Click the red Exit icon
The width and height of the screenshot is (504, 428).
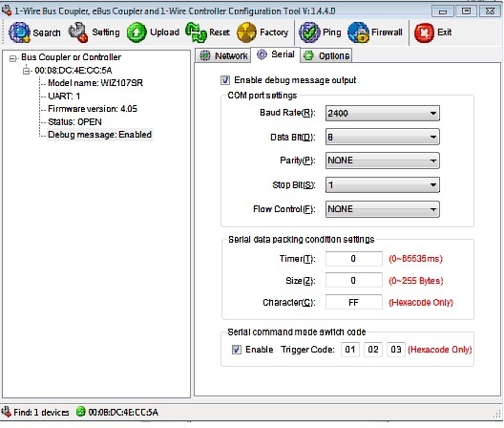pos(424,32)
